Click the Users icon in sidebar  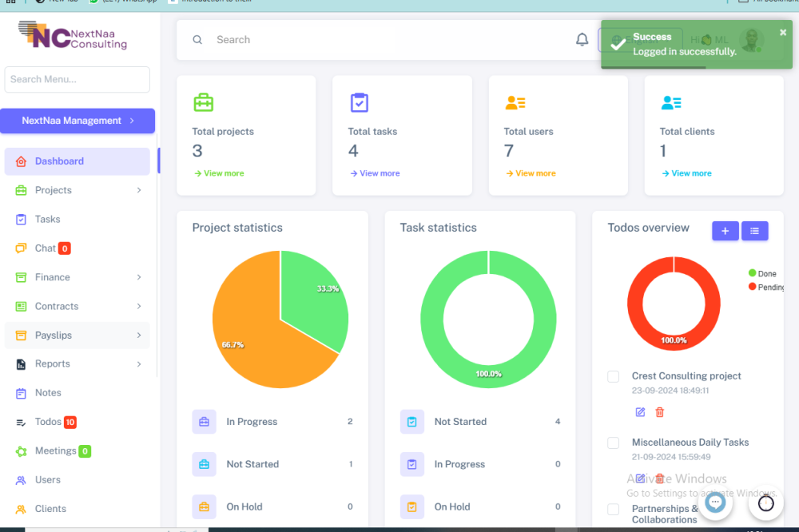click(x=21, y=480)
